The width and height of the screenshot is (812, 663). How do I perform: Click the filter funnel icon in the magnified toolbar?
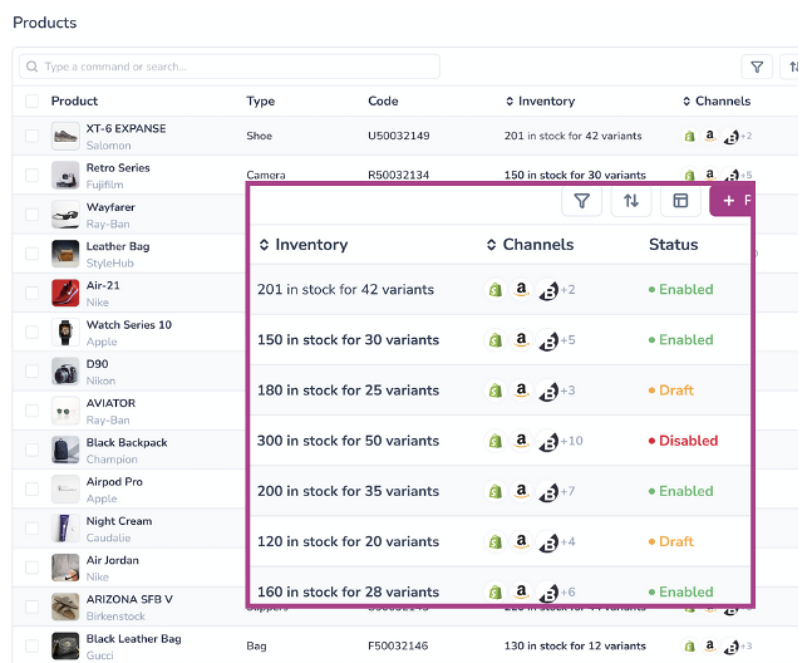[582, 201]
